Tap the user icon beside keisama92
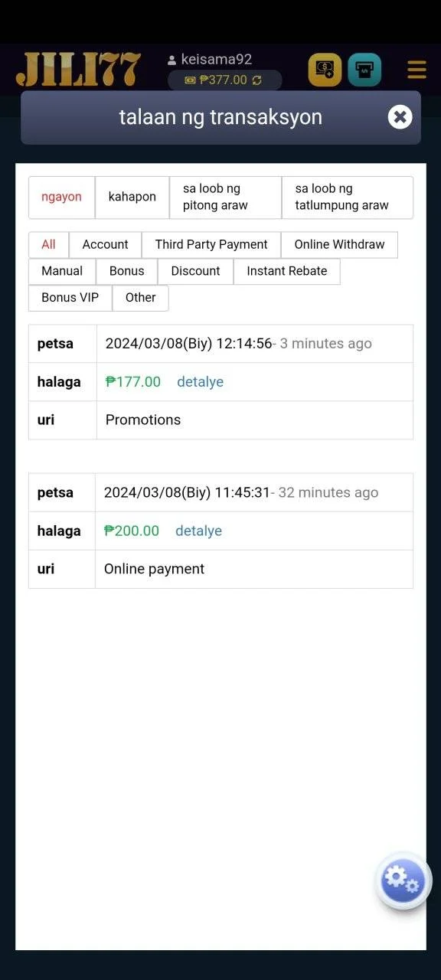 [x=171, y=60]
